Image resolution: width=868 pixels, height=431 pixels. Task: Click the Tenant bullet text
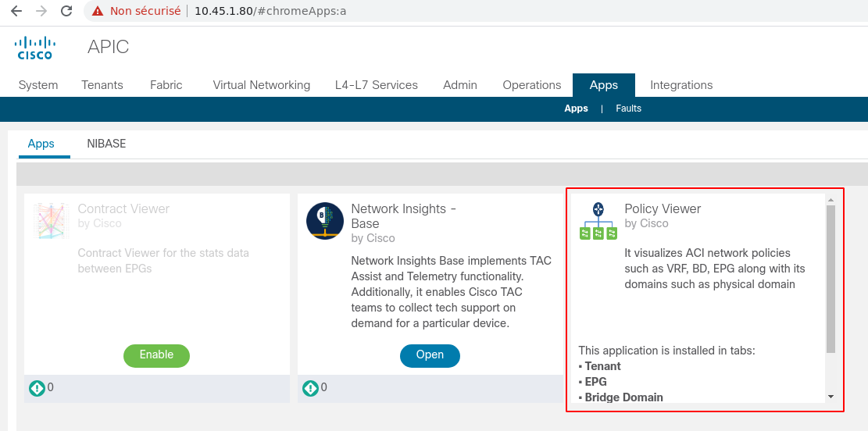(x=603, y=366)
